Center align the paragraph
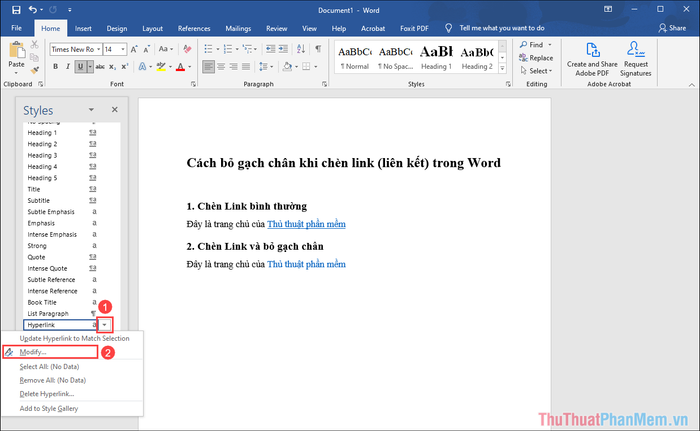This screenshot has width=700, height=431. (x=221, y=67)
